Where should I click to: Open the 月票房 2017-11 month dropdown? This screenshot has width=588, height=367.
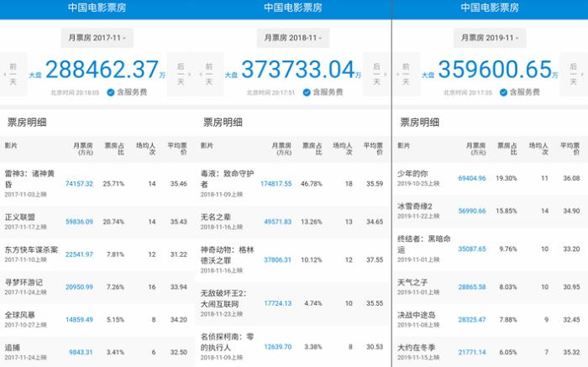pyautogui.click(x=97, y=39)
